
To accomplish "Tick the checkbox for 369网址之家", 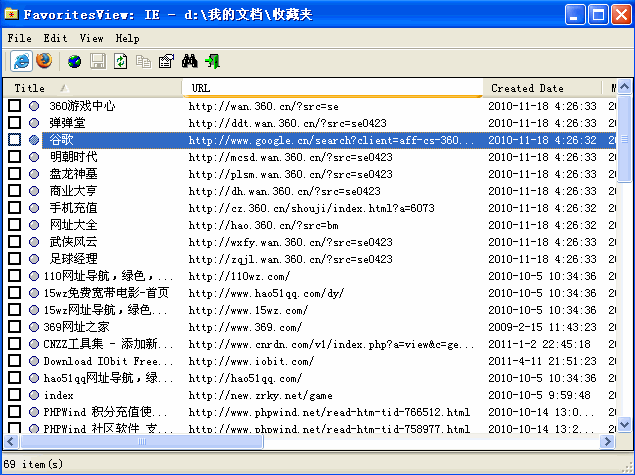I will coord(15,327).
